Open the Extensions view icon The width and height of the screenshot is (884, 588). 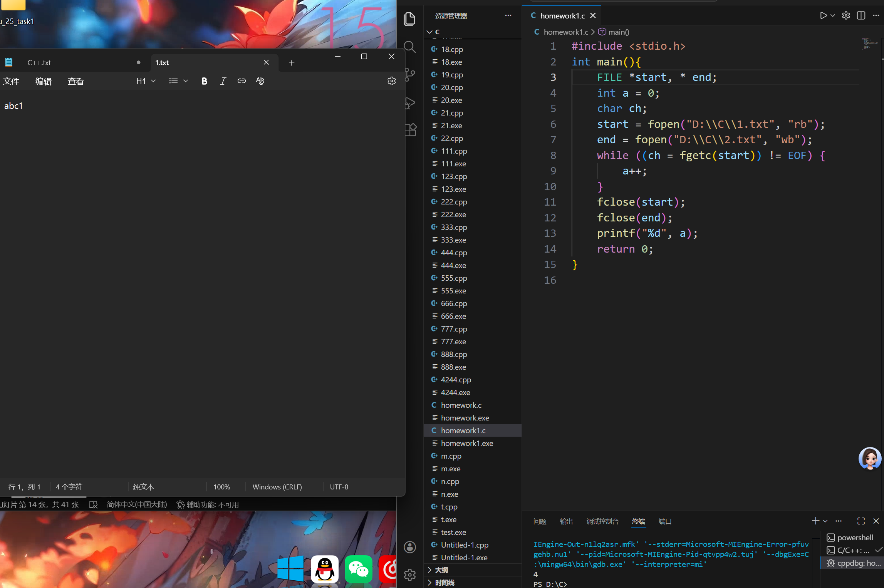click(411, 130)
